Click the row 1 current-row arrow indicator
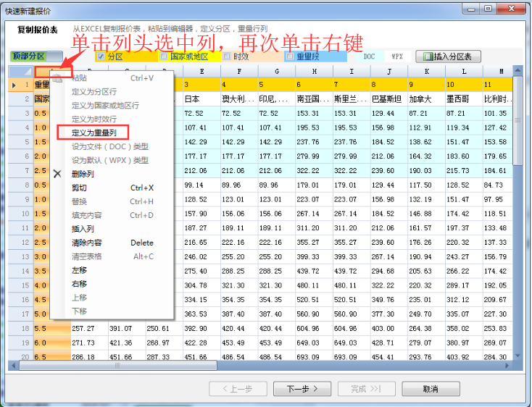This screenshot has height=407, width=532. click(15, 85)
